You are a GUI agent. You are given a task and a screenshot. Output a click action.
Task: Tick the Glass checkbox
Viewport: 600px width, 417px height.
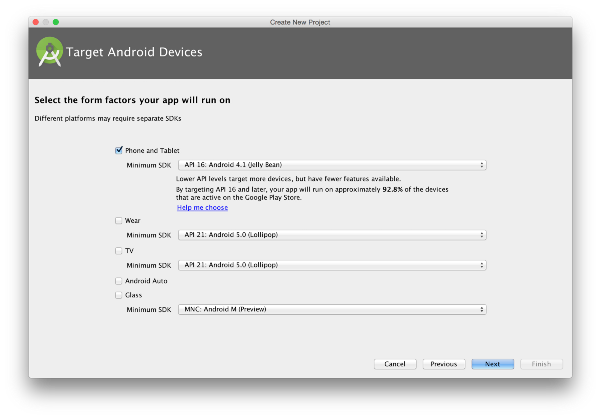point(119,295)
